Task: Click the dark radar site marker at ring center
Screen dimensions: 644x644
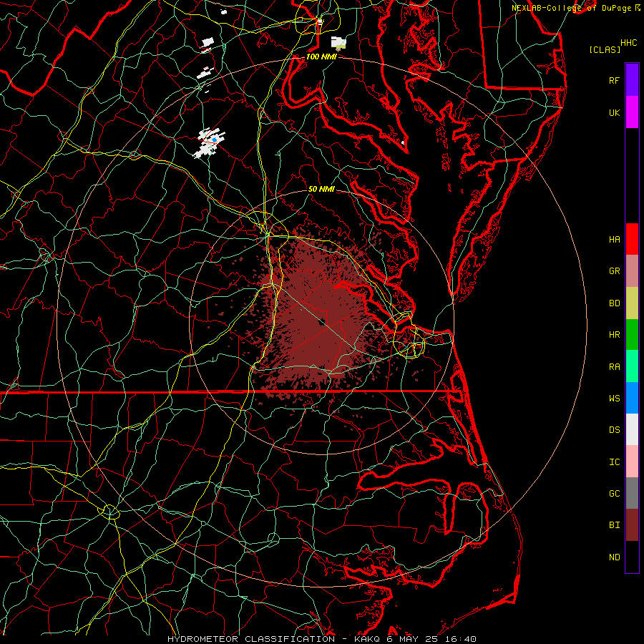Action: [323, 322]
